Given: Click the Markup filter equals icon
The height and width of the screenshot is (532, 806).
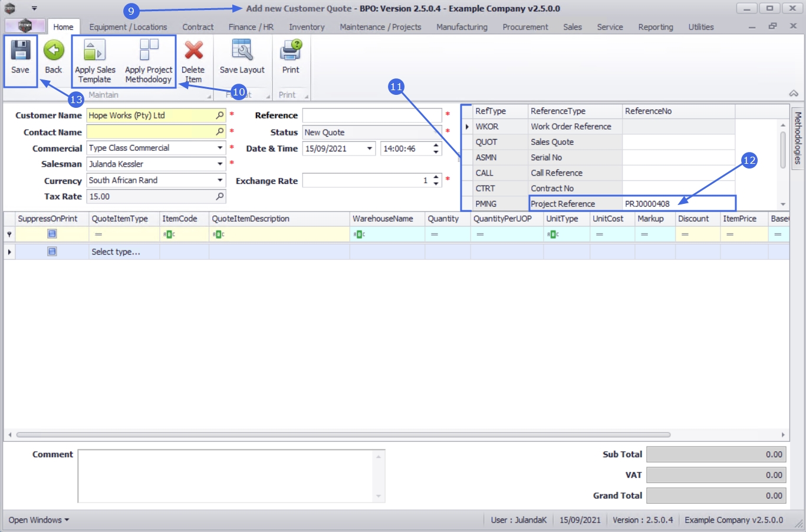Looking at the screenshot, I should pos(644,234).
